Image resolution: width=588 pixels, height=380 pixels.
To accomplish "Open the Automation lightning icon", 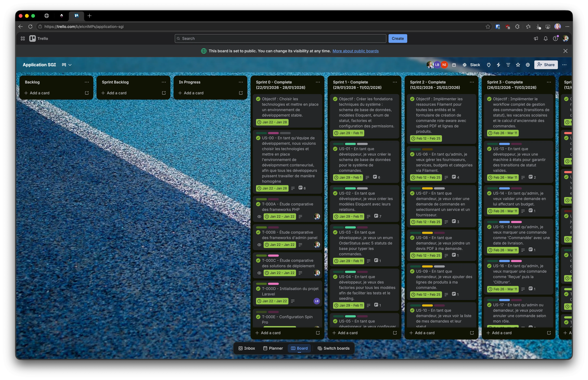I will click(498, 65).
